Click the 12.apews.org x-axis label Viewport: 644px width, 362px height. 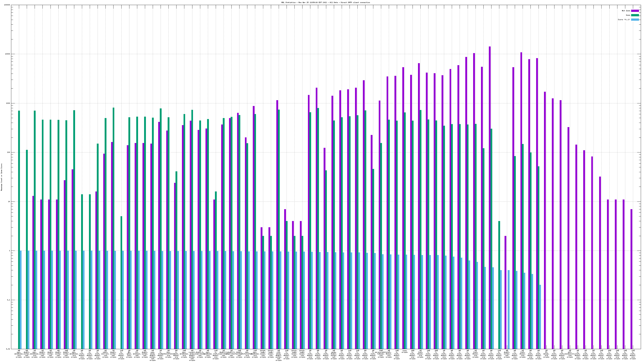coord(546,354)
